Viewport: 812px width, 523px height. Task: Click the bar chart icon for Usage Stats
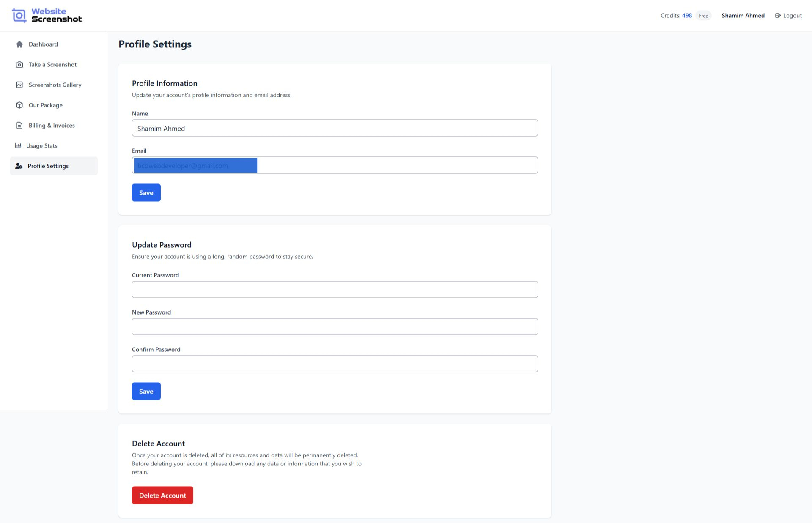point(19,145)
